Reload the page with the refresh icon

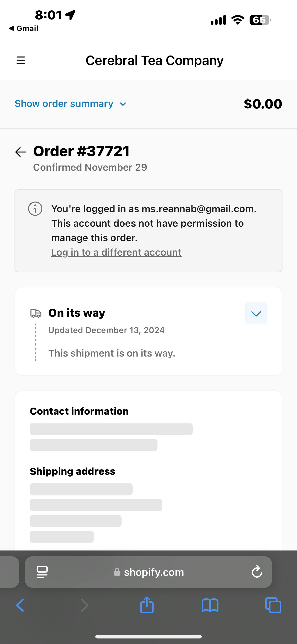point(257,572)
